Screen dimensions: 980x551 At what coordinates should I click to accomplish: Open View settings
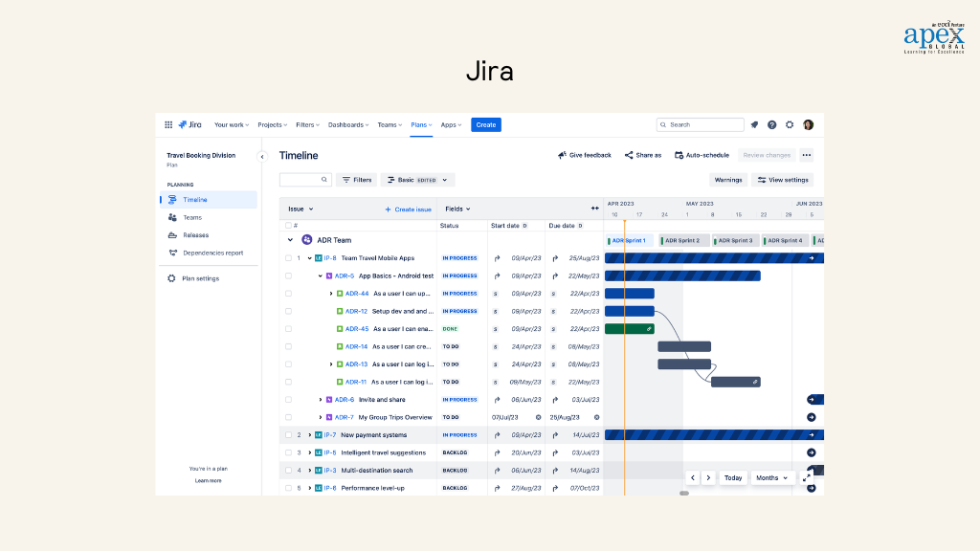click(783, 180)
